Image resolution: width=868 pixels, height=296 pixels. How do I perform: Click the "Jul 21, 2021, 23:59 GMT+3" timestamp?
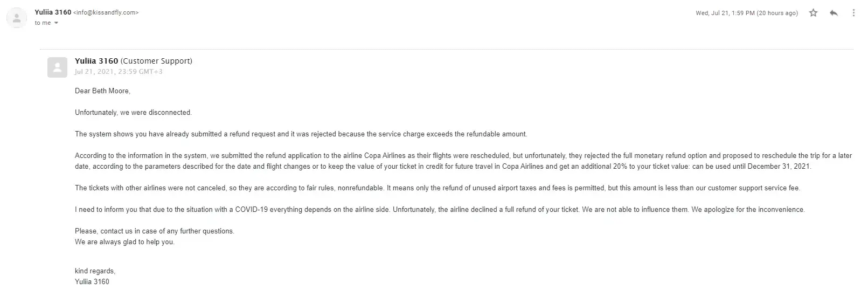pos(119,72)
